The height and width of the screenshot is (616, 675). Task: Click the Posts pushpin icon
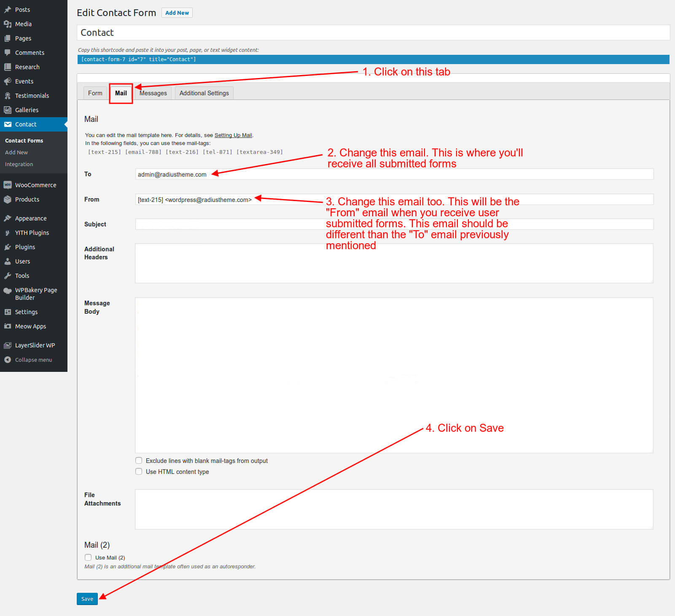coord(8,9)
